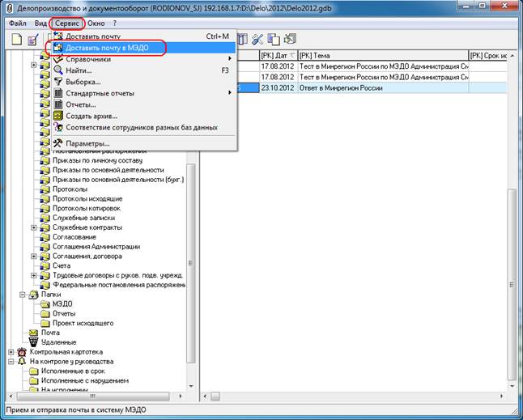This screenshot has height=420, width=523.
Task: Expand the Служебные контракты tree node
Action: [x=34, y=227]
